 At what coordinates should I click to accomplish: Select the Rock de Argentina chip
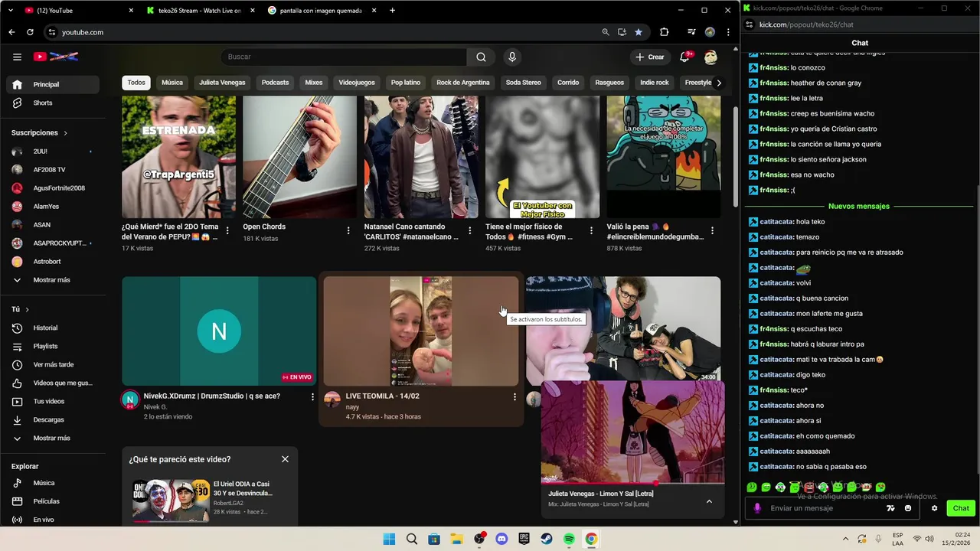(462, 83)
